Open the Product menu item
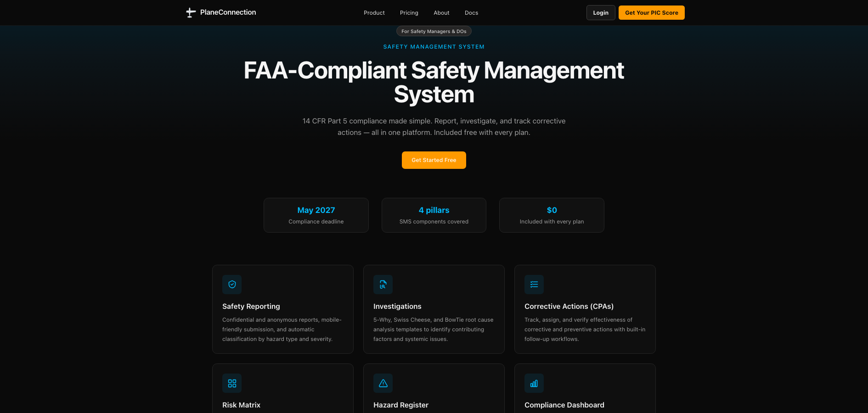The height and width of the screenshot is (413, 868). 374,13
